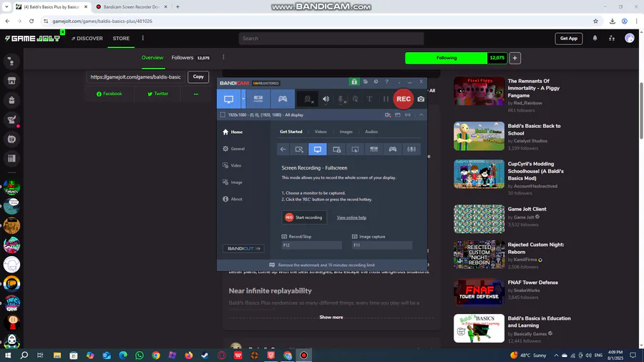Select Bandicam screen recording mode monitor icon
This screenshot has height=362, width=644.
pos(228,99)
